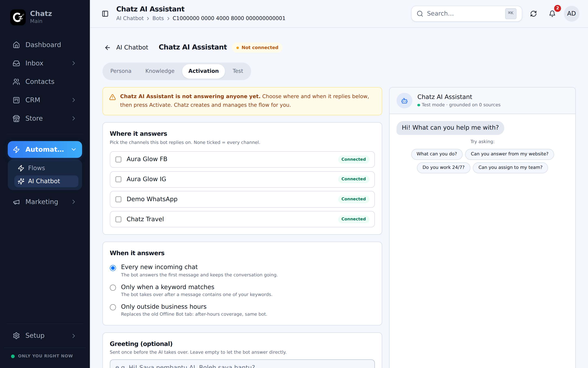Click the Chatz logo icon
The image size is (588, 368).
(x=18, y=17)
